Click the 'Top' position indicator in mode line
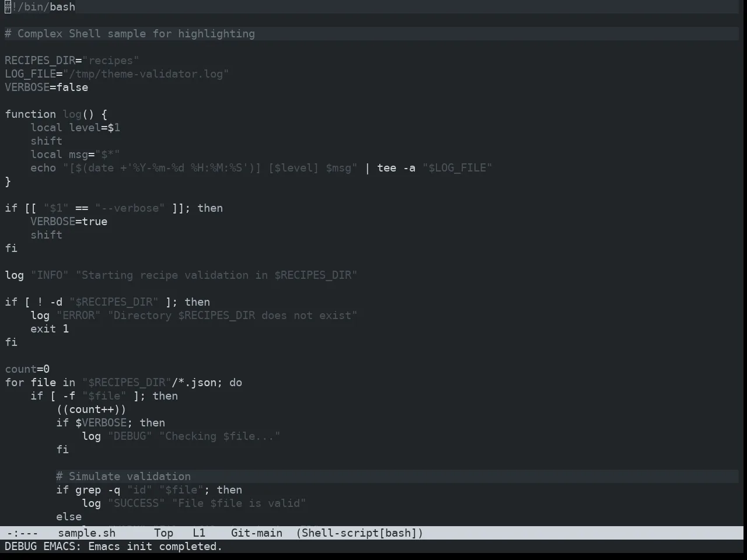The image size is (747, 560). tap(163, 533)
